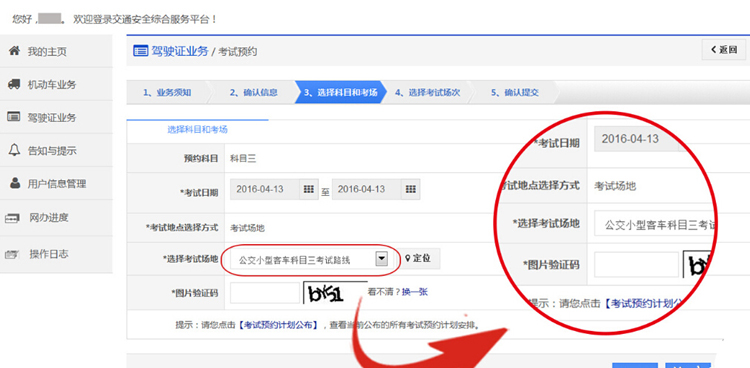Screen dimensions: 750x368
Task: Click the card icon beside 驾驶证业务 in sidebar
Action: 14,117
